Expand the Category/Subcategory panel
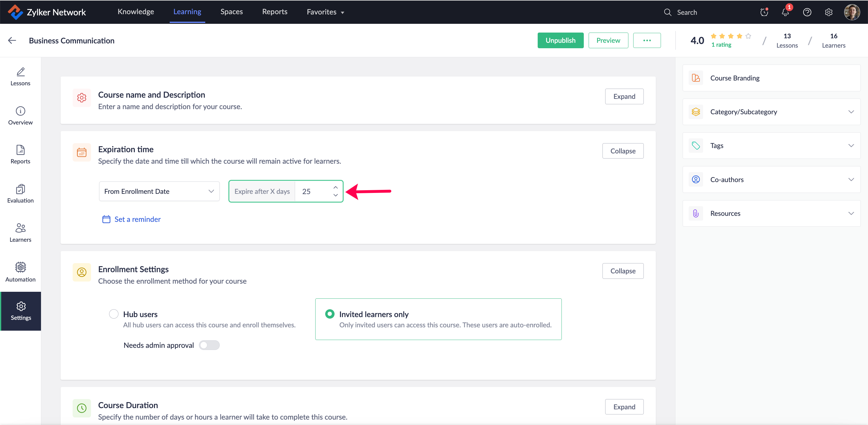This screenshot has width=868, height=425. [771, 112]
